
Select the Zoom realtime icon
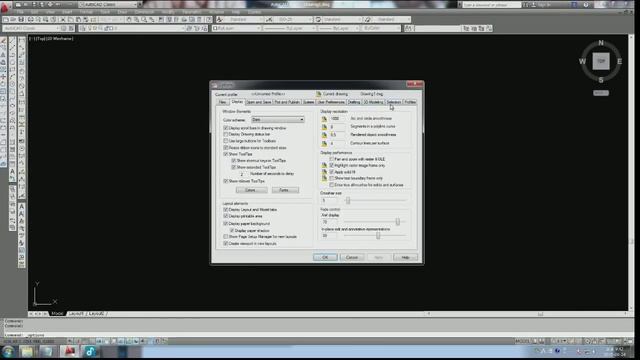pos(136,20)
